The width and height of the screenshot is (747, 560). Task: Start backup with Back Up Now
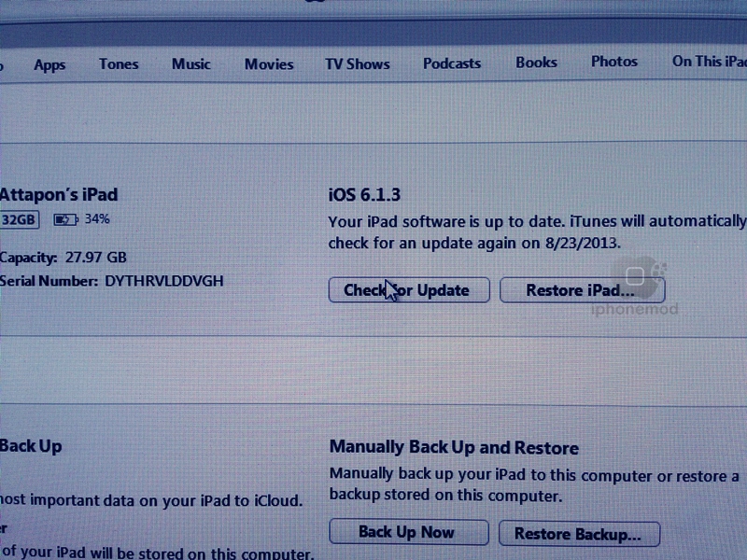(x=409, y=532)
